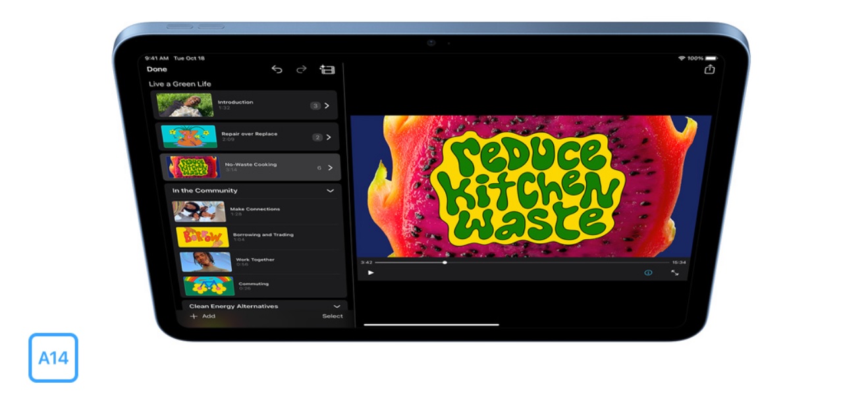Open the Repair over Replace chevron
The image size is (868, 396).
(329, 137)
